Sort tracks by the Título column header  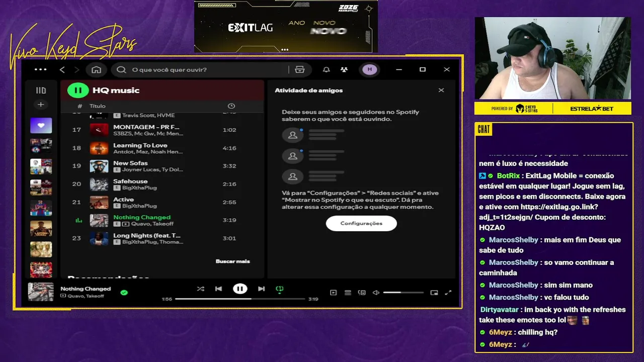click(98, 106)
